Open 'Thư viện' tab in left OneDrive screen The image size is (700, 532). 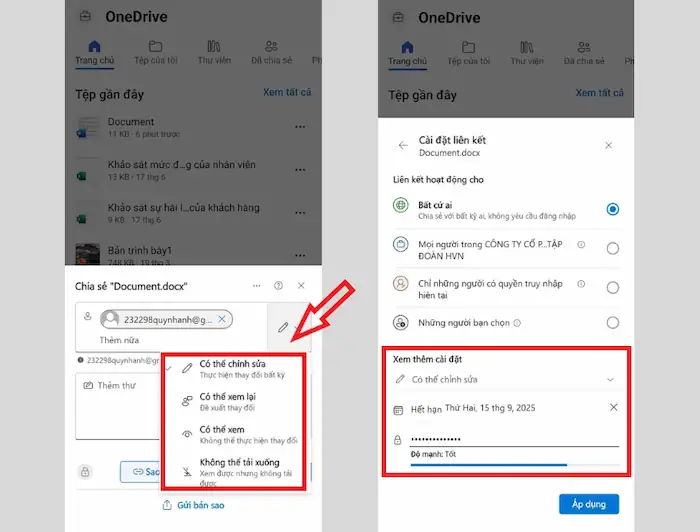tap(214, 53)
